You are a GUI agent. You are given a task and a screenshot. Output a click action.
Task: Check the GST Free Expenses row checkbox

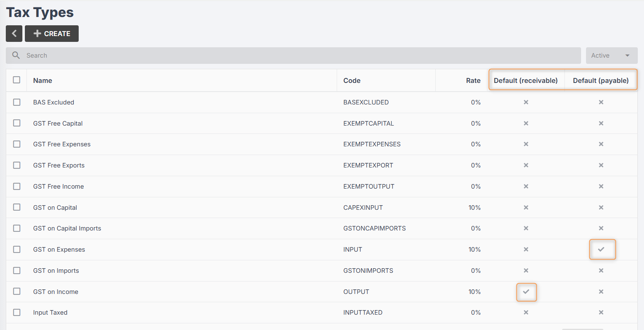coord(17,144)
